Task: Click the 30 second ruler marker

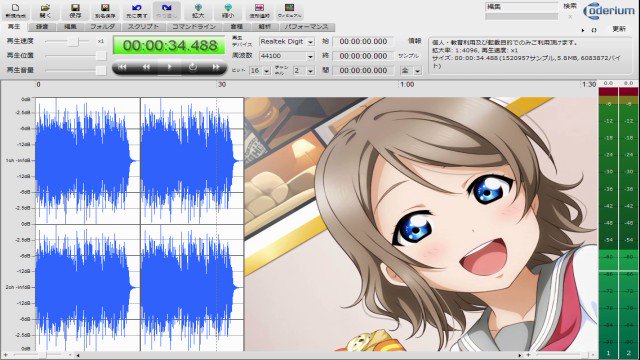Action: coord(222,84)
